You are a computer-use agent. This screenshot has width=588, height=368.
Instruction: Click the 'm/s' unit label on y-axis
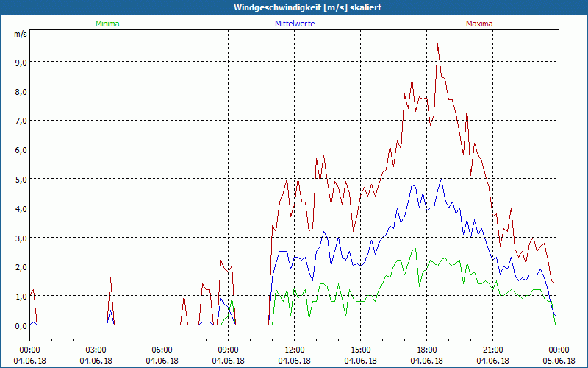coord(21,34)
